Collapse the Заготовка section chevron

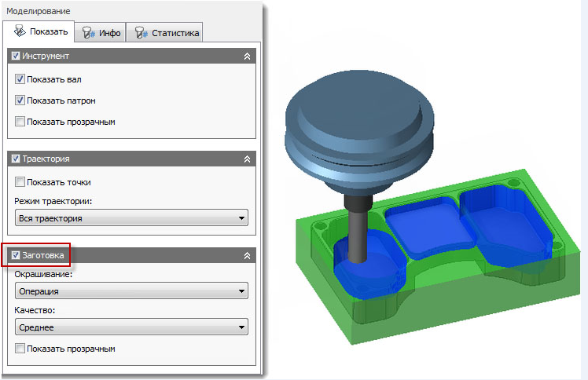tap(247, 256)
